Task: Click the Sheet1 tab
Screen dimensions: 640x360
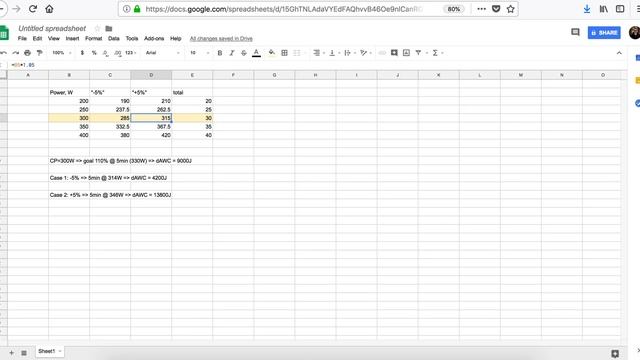Action: pos(50,351)
